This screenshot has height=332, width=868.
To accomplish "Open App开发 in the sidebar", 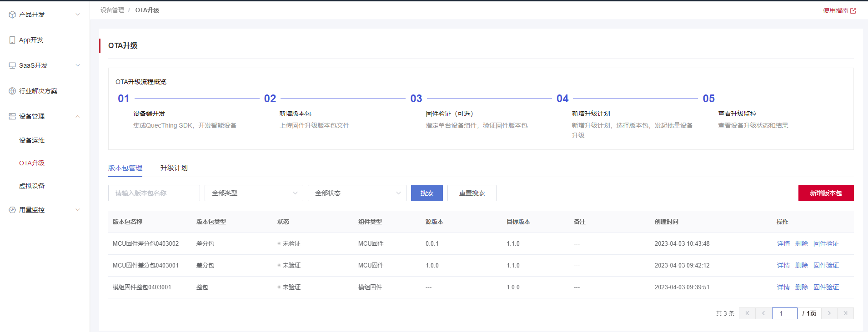I will (31, 40).
